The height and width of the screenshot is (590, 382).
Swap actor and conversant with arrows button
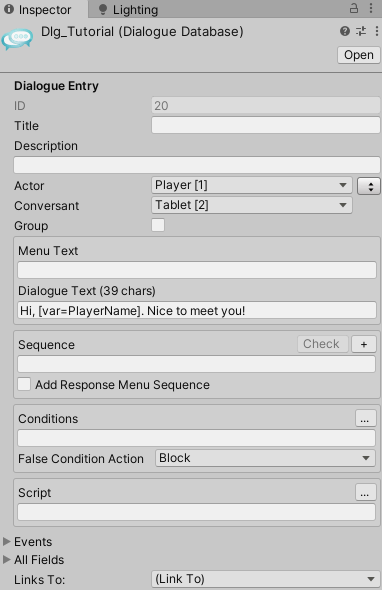point(369,186)
